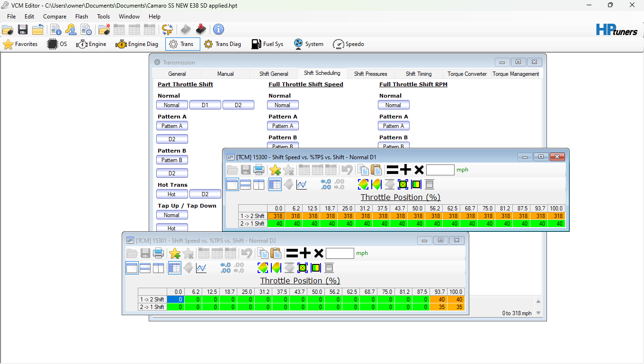Click the multiply (×) icon in Normal D2 window
This screenshot has height=364, width=644.
319,253
